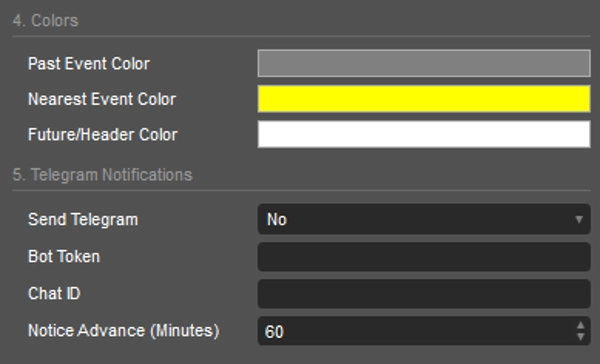Image resolution: width=600 pixels, height=364 pixels.
Task: Click the '4. Colors' section header
Action: 46,21
